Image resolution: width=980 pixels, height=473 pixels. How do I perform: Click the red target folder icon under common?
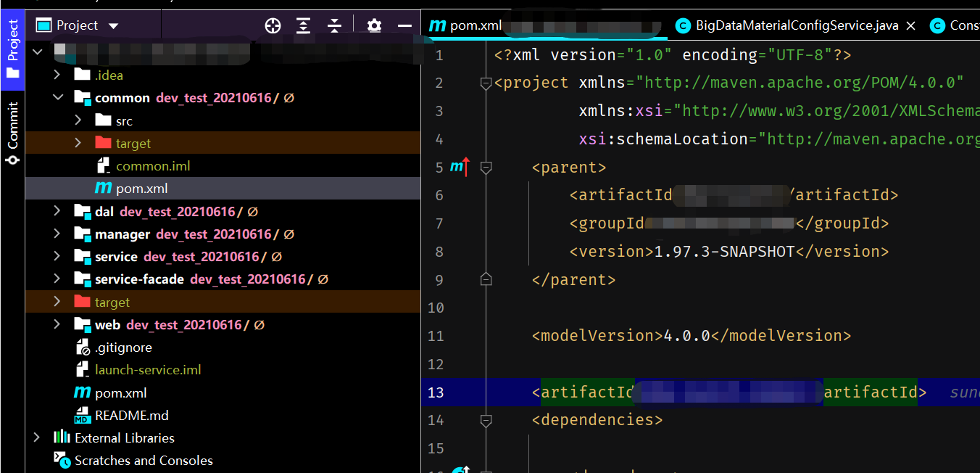104,143
